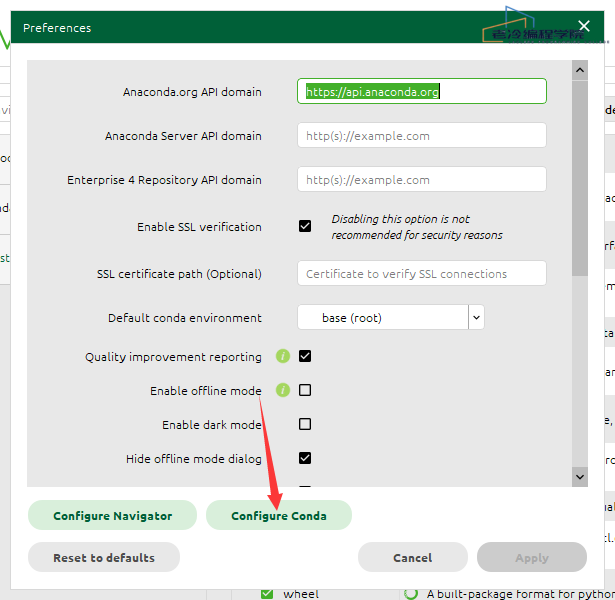615x600 pixels.
Task: Click Reset to defaults button
Action: (x=104, y=557)
